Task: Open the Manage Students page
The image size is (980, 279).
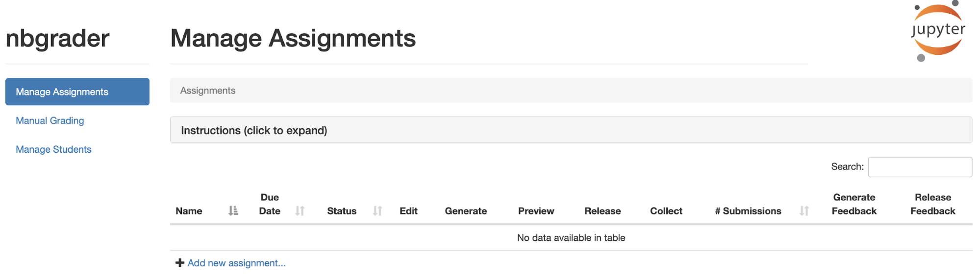Action: pyautogui.click(x=53, y=149)
